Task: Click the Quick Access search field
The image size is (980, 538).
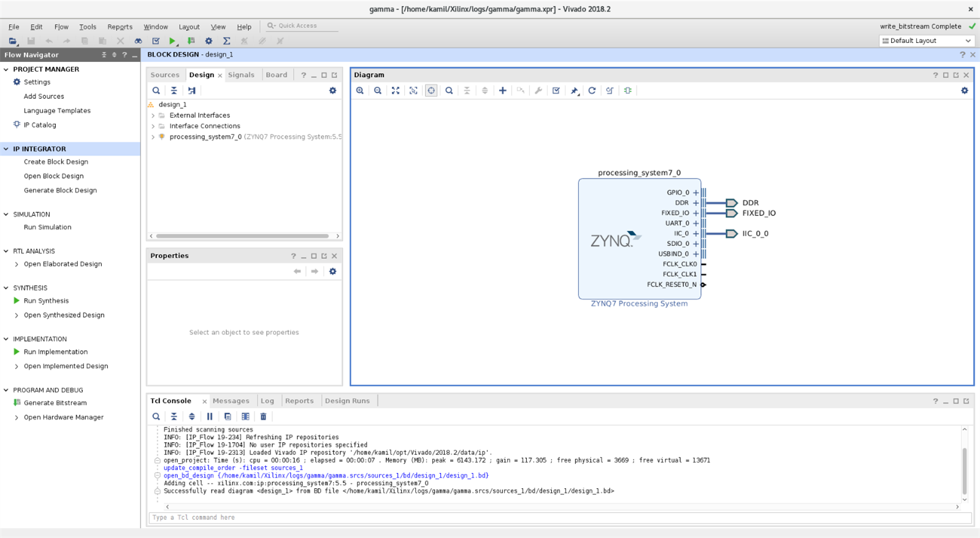Action: (302, 26)
